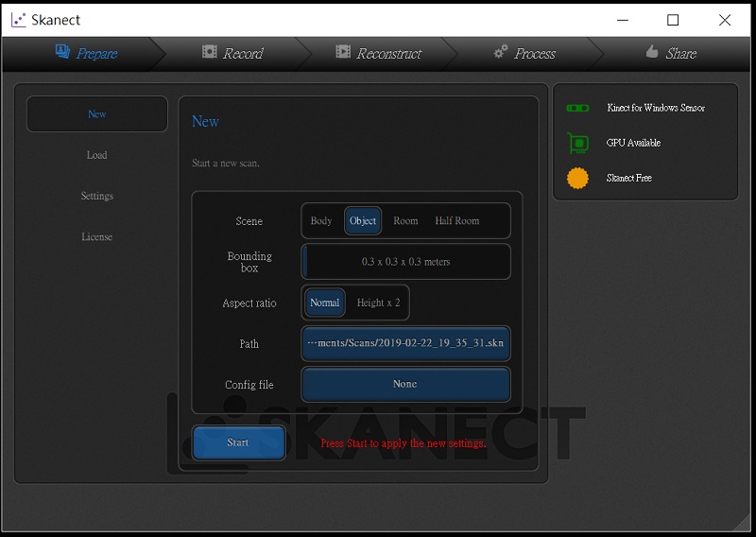This screenshot has height=537, width=756.
Task: Click the Kinect for Windows Sensor label
Action: pos(656,108)
